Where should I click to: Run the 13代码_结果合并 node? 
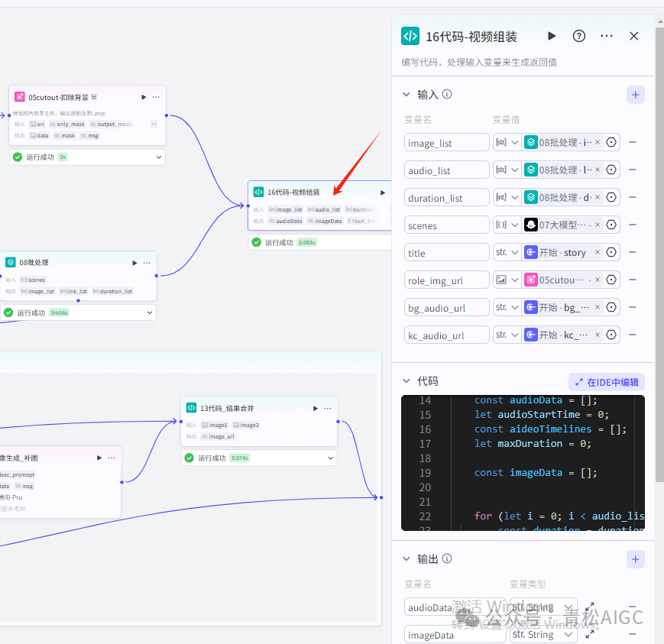tap(316, 408)
